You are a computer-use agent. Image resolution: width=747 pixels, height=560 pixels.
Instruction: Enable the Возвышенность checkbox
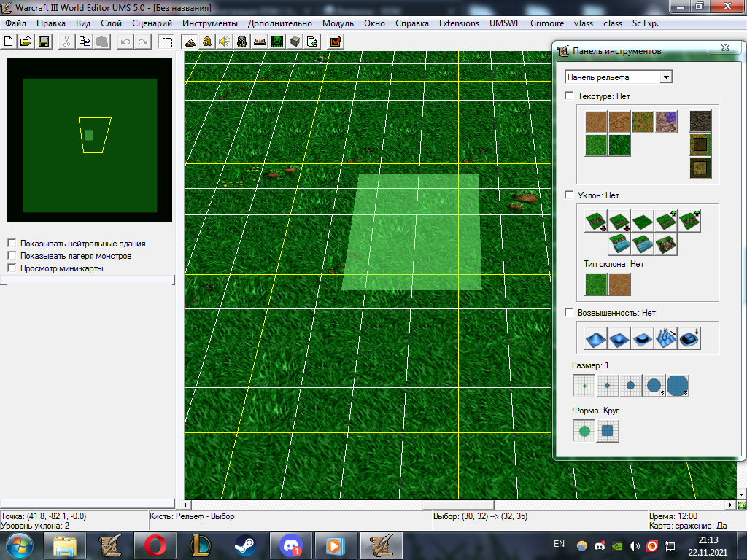pos(569,312)
